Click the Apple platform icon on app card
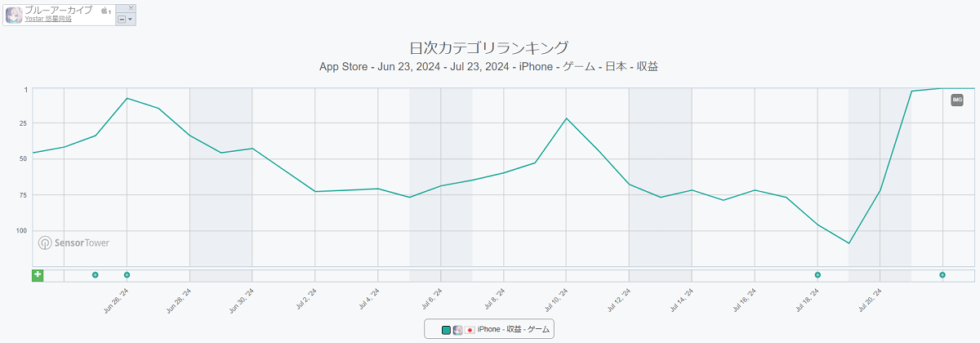This screenshot has width=980, height=343. click(104, 11)
